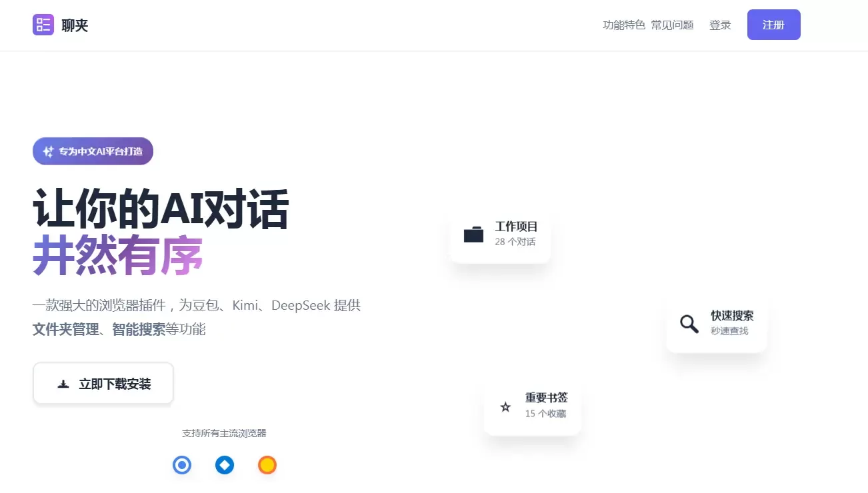The image size is (868, 493).
Task: Select the 快速搜索 card title
Action: [x=732, y=316]
